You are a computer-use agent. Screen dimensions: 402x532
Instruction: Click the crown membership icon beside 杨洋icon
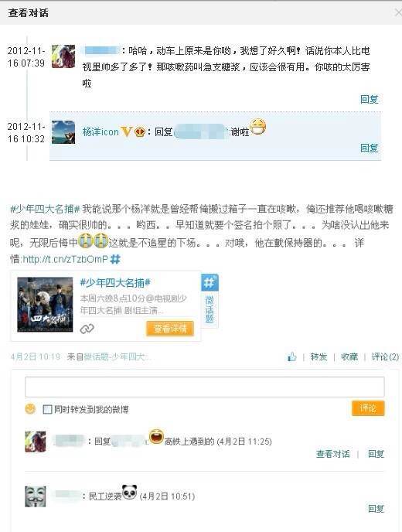(139, 131)
